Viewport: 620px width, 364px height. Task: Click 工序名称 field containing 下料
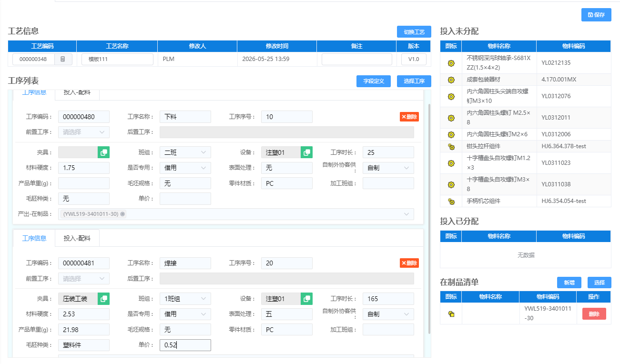(185, 117)
